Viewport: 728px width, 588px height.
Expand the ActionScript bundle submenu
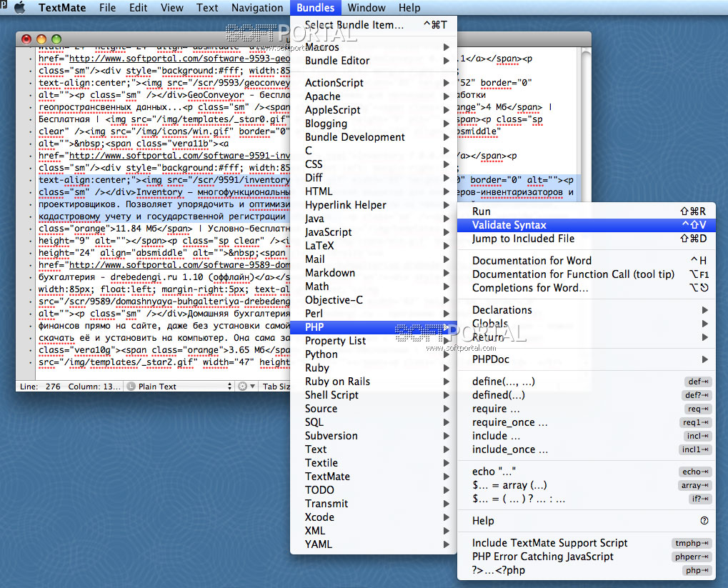click(x=373, y=83)
